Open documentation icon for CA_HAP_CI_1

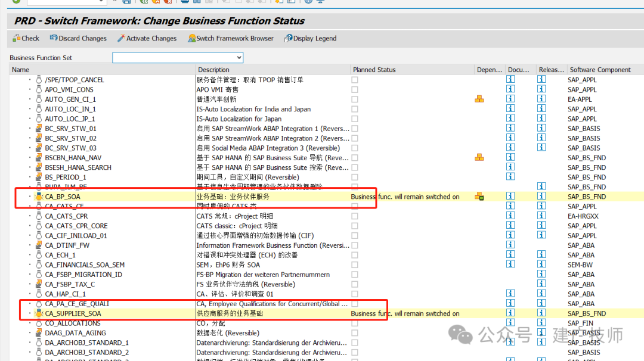tap(510, 294)
